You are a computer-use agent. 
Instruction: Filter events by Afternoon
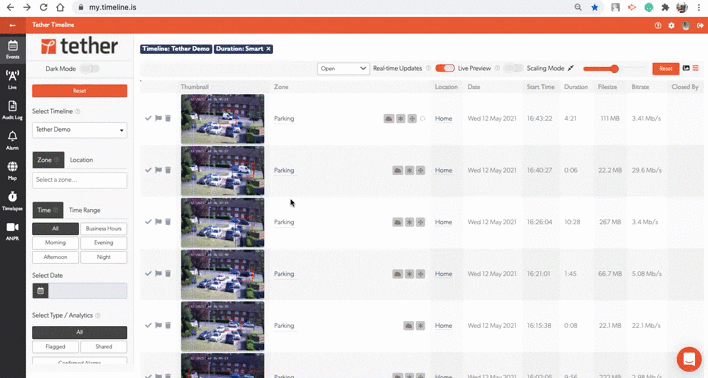click(x=55, y=257)
